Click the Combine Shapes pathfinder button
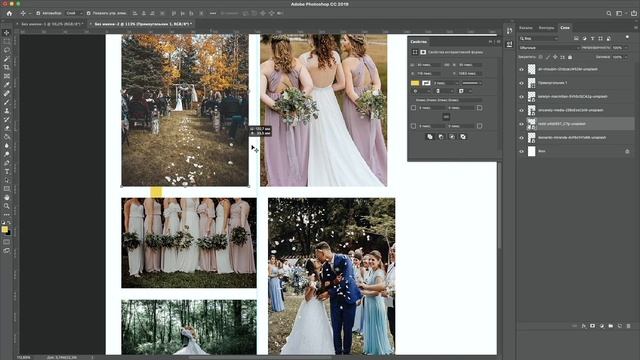 click(x=430, y=137)
